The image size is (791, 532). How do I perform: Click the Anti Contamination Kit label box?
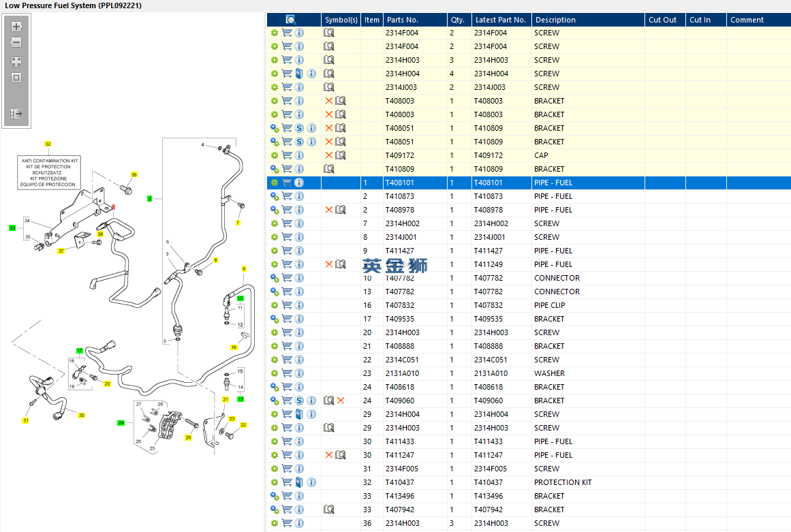[x=49, y=172]
